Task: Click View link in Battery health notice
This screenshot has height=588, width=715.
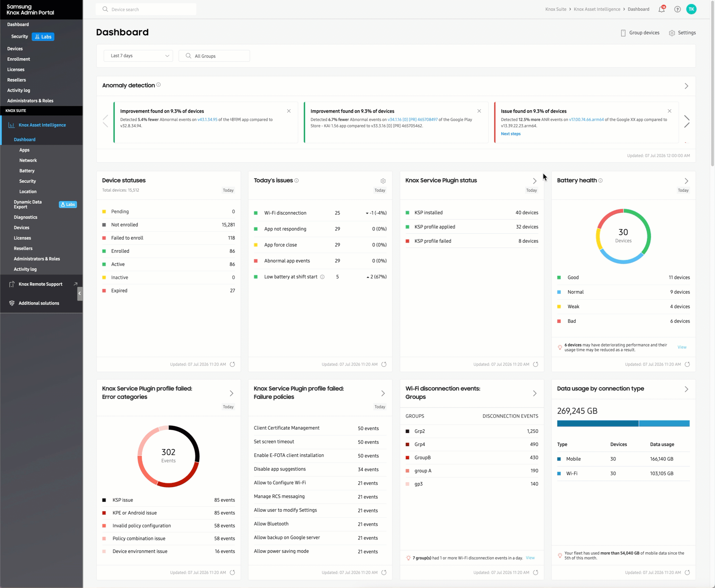Action: pos(682,347)
